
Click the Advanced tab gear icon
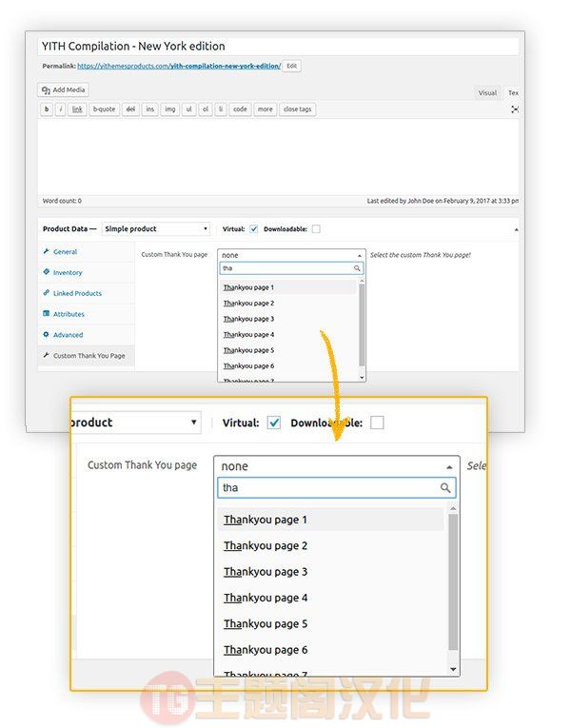point(46,334)
